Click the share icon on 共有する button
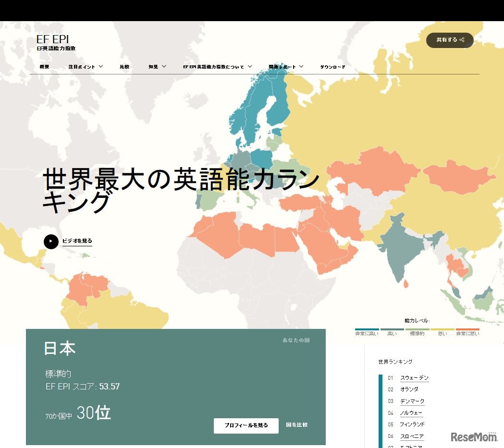 click(x=462, y=41)
